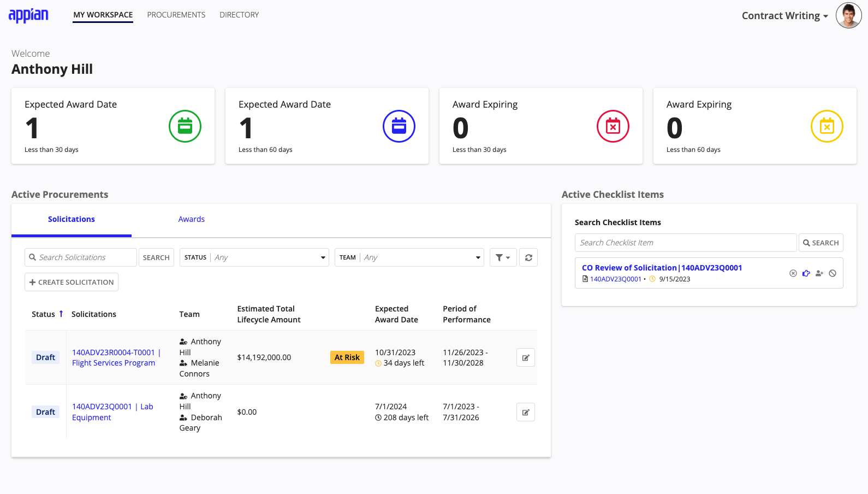Open 140ADV23R0004-T0001 Flight Services Program link
This screenshot has width=868, height=494.
tap(116, 357)
